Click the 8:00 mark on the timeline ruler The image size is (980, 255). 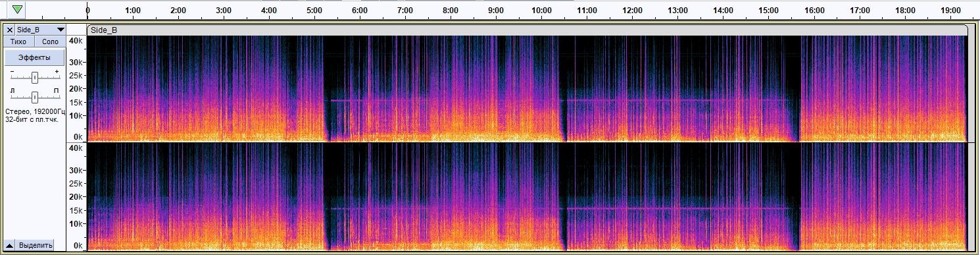[x=451, y=11]
